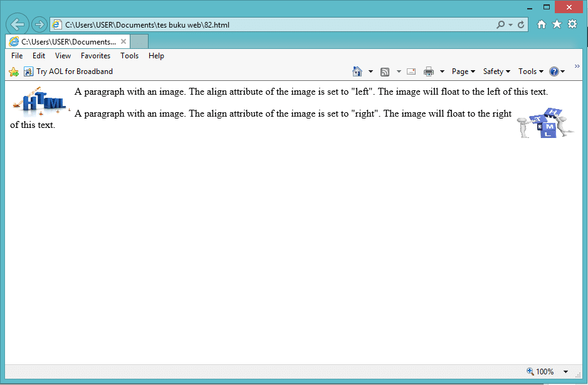Open Favorites with the star icon
588x385 pixels.
[557, 24]
